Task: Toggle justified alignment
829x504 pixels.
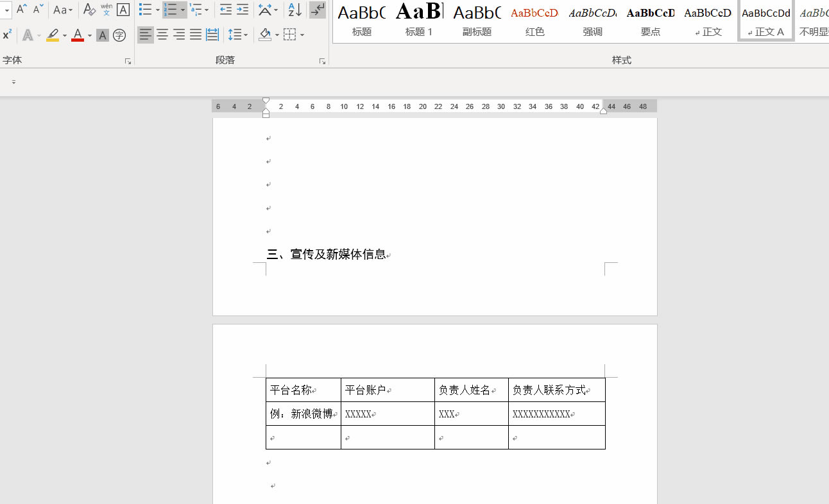Action: click(x=196, y=35)
